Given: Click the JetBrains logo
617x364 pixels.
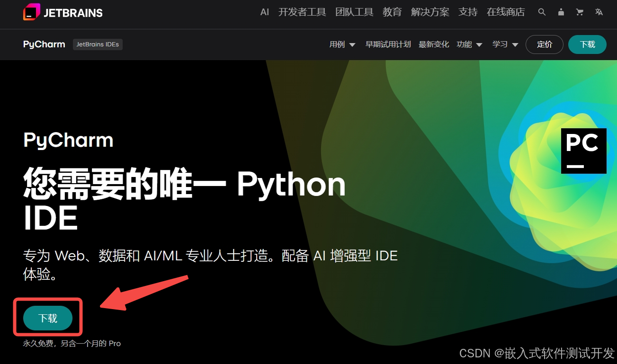Looking at the screenshot, I should [63, 12].
